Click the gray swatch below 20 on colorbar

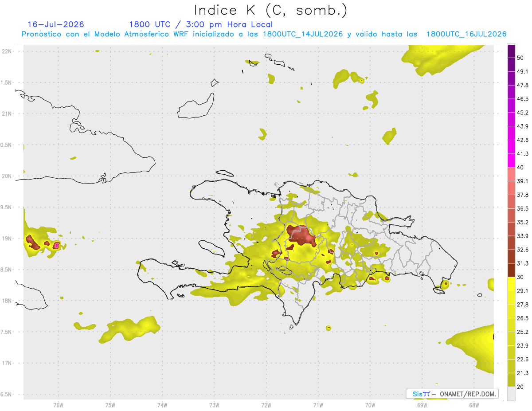pyautogui.click(x=511, y=394)
